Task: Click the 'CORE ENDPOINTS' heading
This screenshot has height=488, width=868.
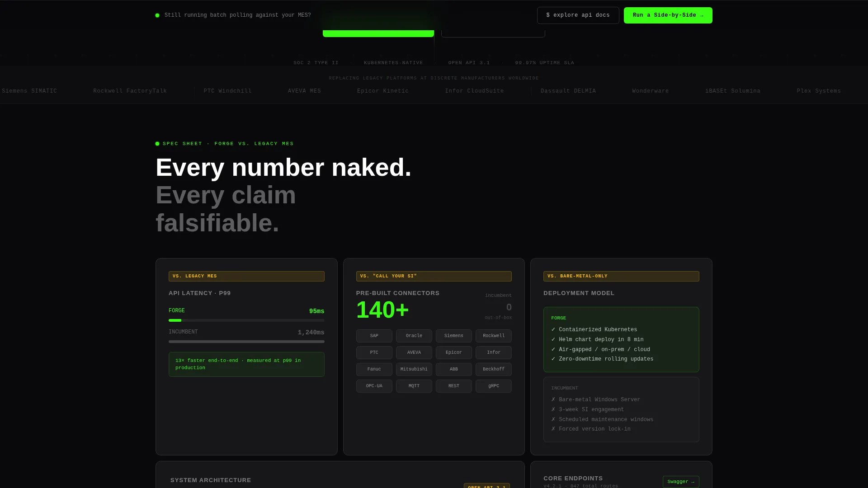Action: click(573, 479)
